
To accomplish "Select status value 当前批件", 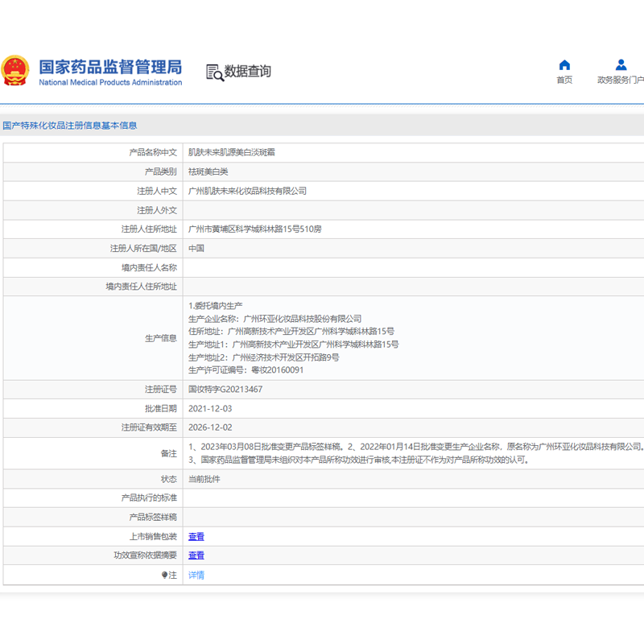I will click(x=204, y=479).
